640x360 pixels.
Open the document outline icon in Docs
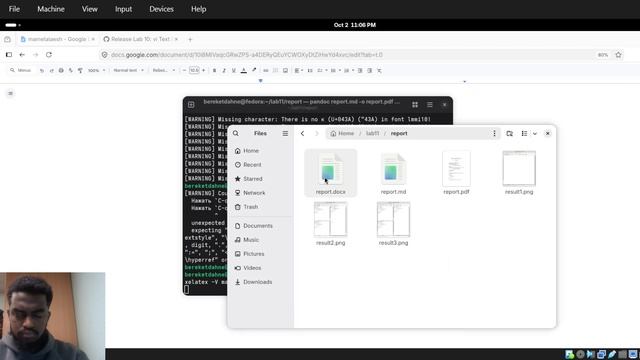10,93
